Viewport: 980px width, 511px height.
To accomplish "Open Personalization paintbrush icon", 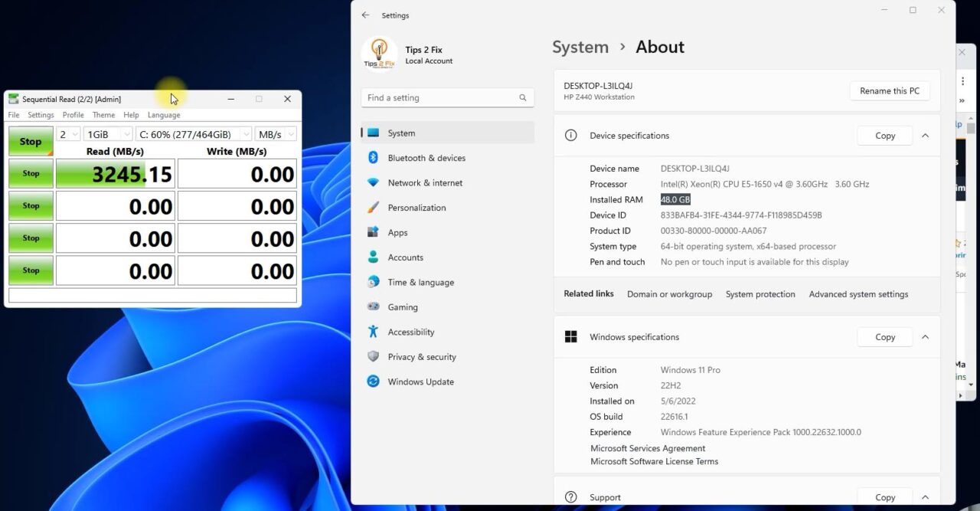I will point(373,208).
